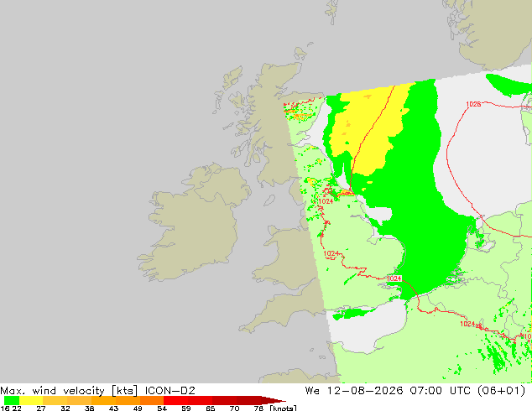Click the legend value '38'
532x411 pixels.
89,408
